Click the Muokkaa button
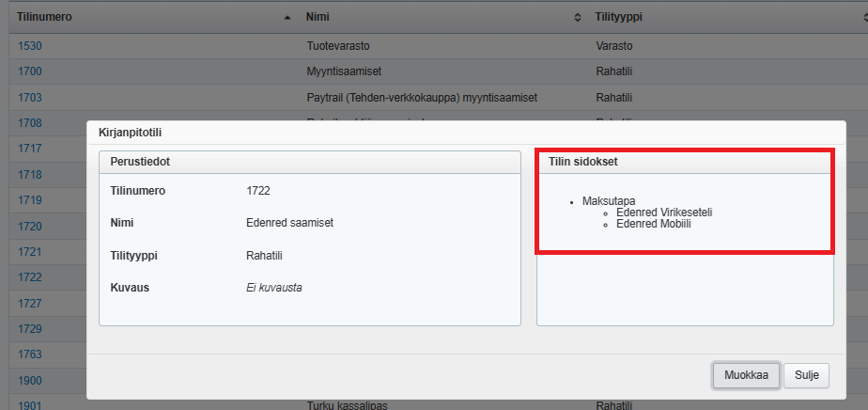 point(746,375)
